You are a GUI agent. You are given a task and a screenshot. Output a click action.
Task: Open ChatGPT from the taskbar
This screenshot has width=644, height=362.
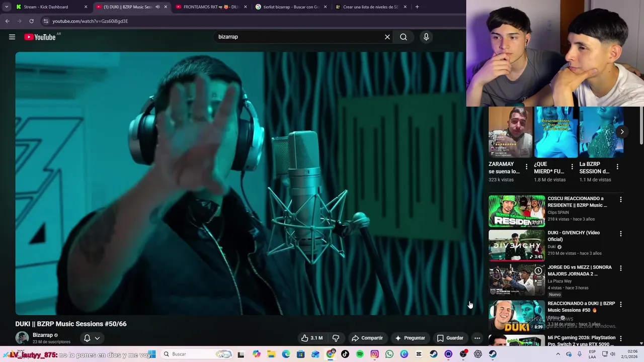click(x=478, y=354)
